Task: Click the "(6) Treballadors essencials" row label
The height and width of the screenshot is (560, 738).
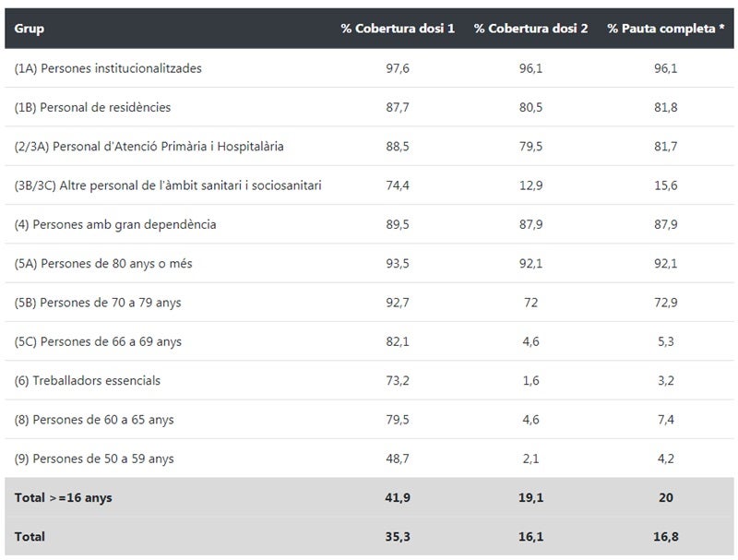Action: coord(88,380)
